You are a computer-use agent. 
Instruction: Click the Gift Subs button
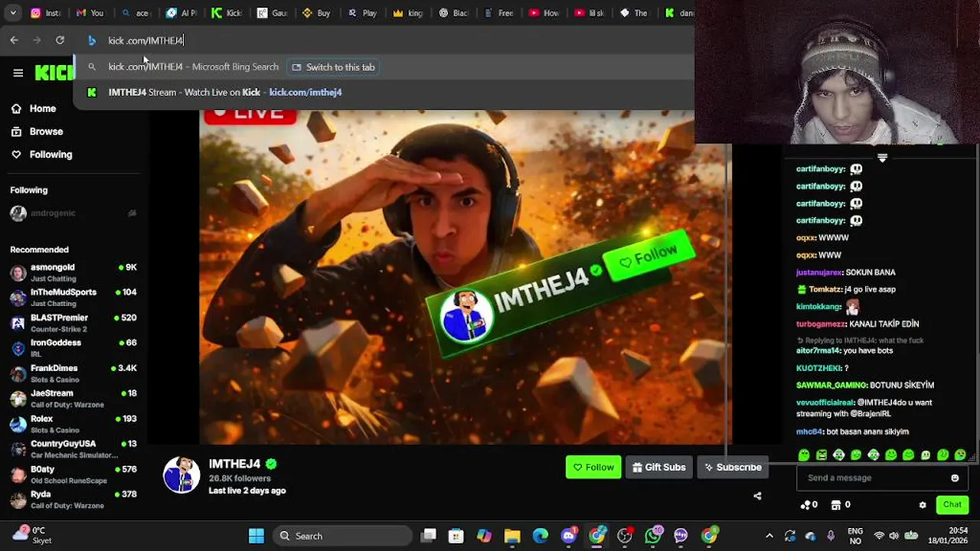(x=658, y=467)
